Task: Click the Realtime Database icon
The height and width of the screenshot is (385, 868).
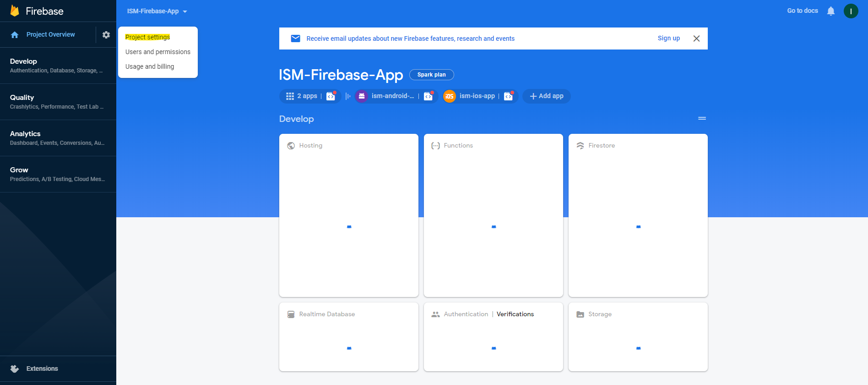Action: 291,314
